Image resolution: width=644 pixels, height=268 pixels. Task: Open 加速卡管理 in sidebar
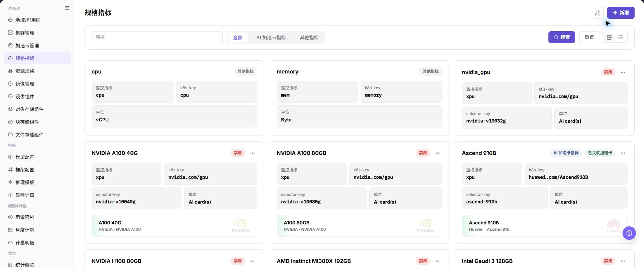coord(37,46)
